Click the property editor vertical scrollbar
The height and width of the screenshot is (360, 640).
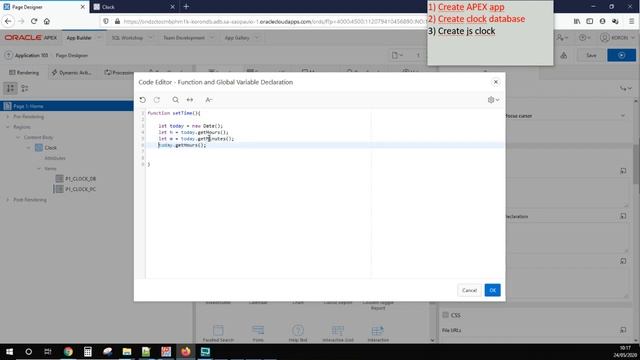pyautogui.click(x=636, y=163)
